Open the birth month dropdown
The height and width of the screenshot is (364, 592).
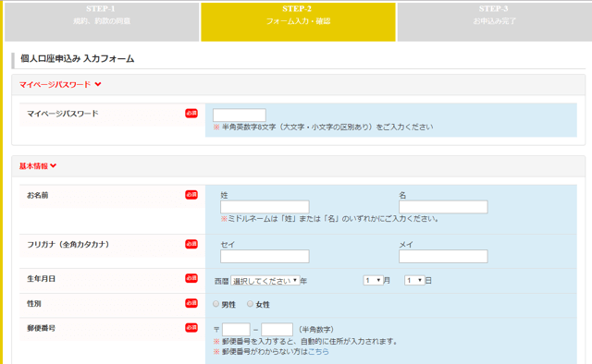point(373,281)
